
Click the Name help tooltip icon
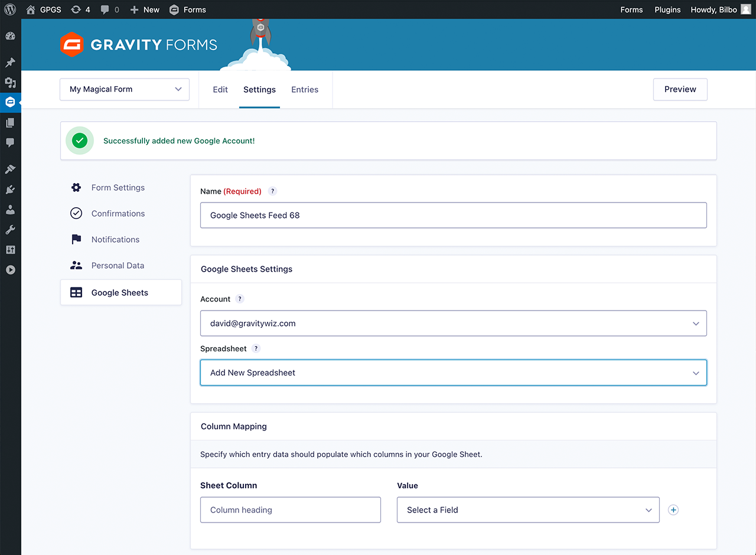[272, 191]
